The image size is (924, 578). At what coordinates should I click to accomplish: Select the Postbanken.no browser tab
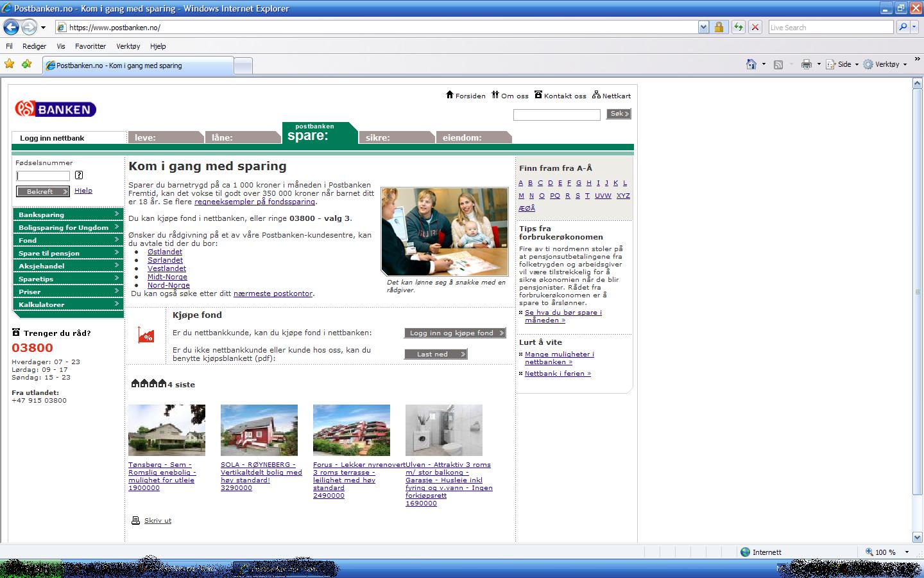(x=137, y=66)
